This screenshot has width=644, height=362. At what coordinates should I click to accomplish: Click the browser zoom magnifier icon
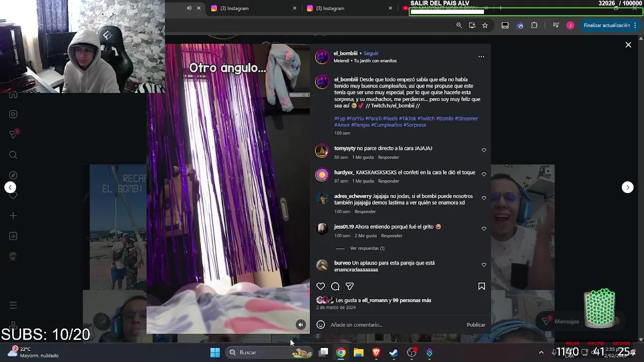pyautogui.click(x=459, y=25)
